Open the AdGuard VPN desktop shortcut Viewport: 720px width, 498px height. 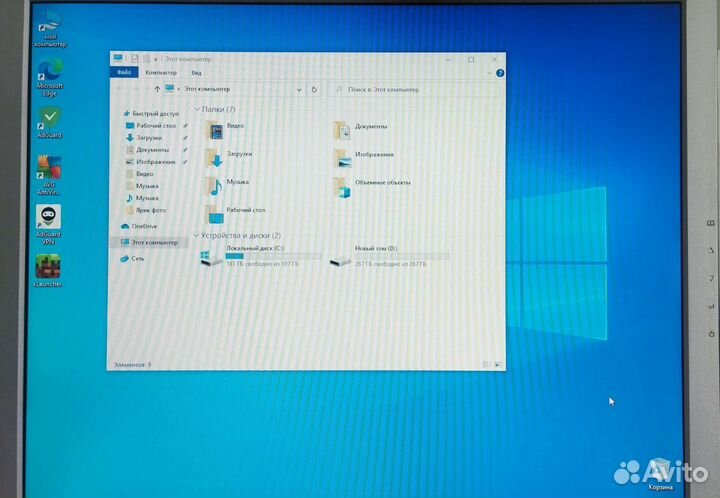click(48, 224)
